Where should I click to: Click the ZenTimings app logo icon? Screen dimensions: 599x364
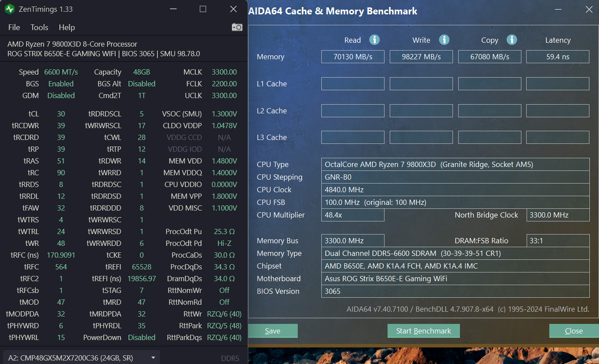click(10, 9)
